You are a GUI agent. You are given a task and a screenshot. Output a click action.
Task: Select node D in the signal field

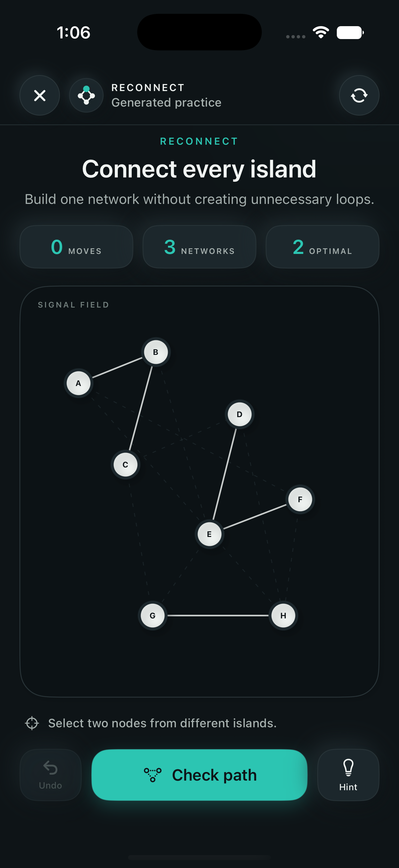click(x=240, y=414)
